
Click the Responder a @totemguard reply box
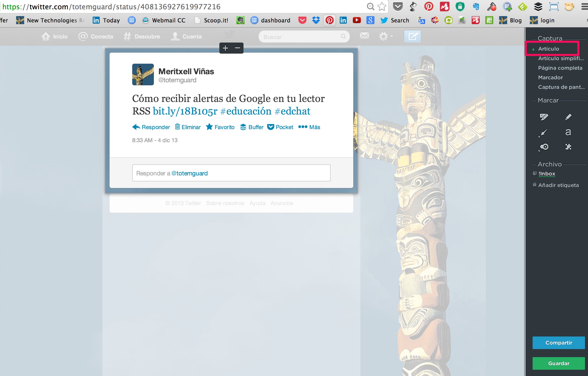coord(231,173)
